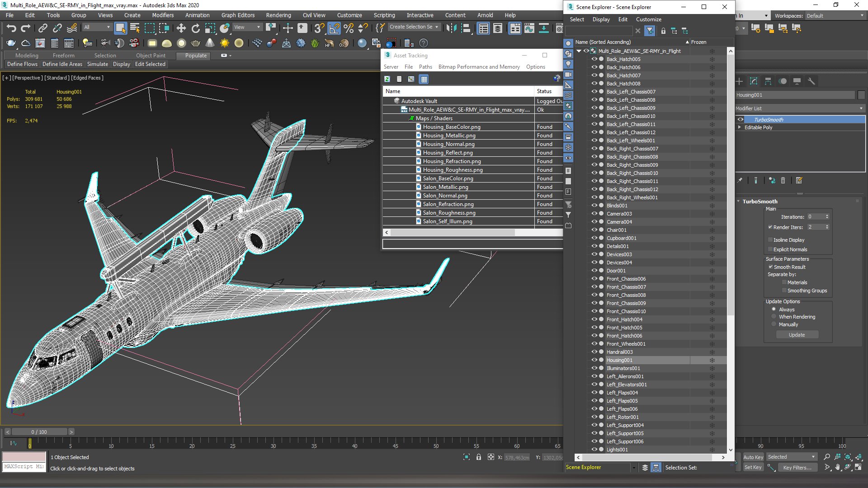Click the Mirror tool icon
The width and height of the screenshot is (868, 488).
[x=451, y=28]
